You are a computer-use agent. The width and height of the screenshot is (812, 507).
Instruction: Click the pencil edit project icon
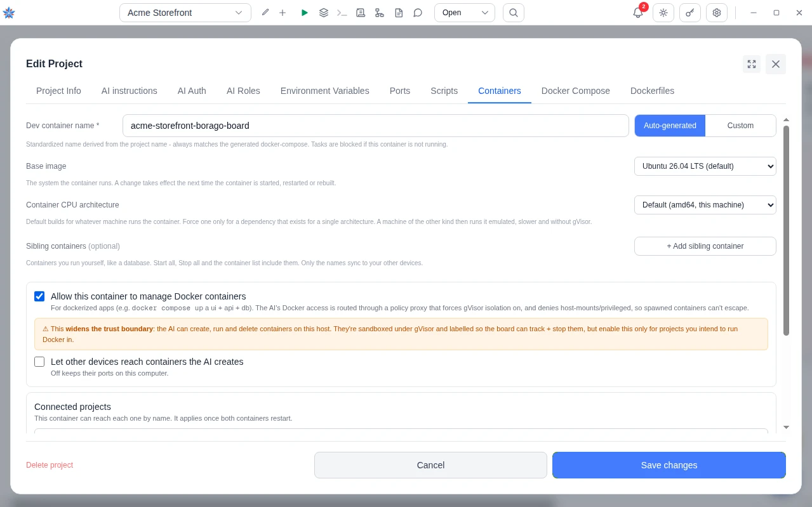pos(265,13)
